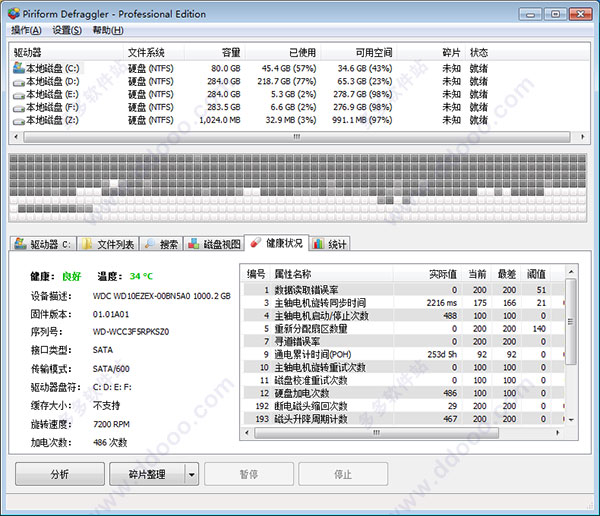Click the 驱动器 C: tab icon
This screenshot has width=600, height=516.
pos(20,243)
